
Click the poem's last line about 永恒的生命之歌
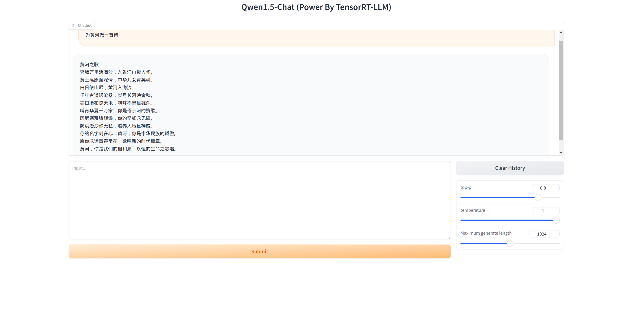click(x=128, y=149)
